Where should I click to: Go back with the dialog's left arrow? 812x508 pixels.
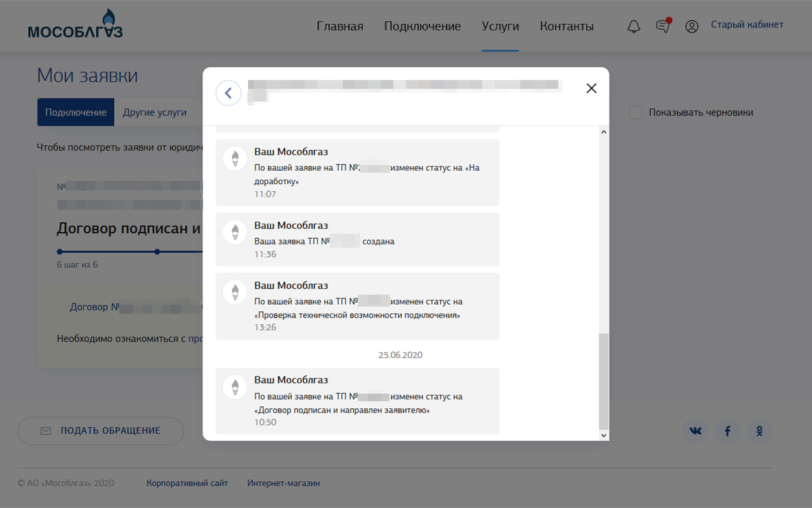[x=228, y=93]
